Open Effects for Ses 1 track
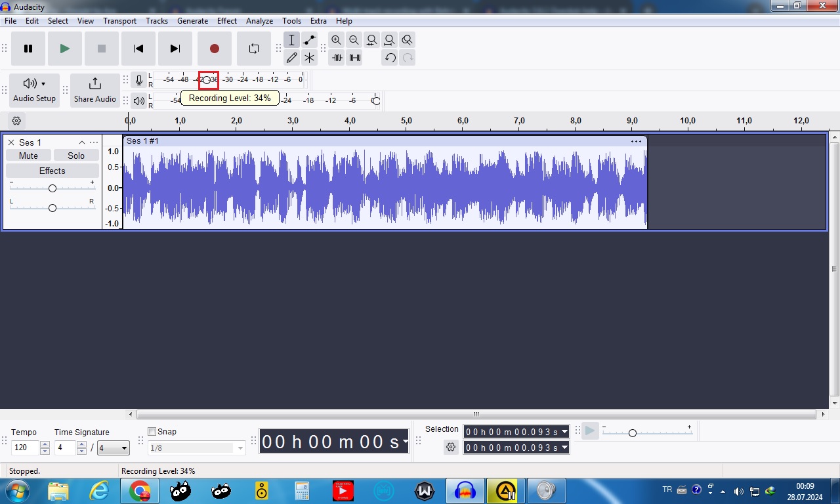The width and height of the screenshot is (840, 504). coord(52,171)
